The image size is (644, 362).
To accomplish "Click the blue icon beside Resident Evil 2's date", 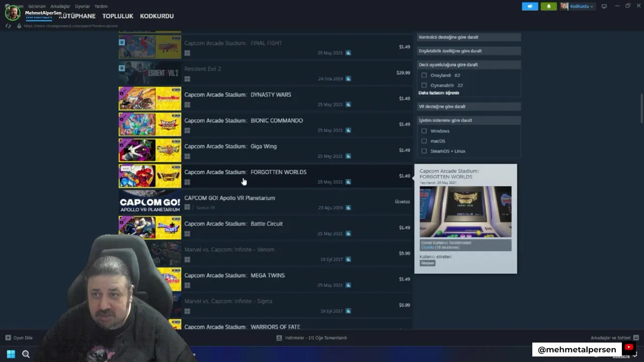I will click(x=348, y=79).
